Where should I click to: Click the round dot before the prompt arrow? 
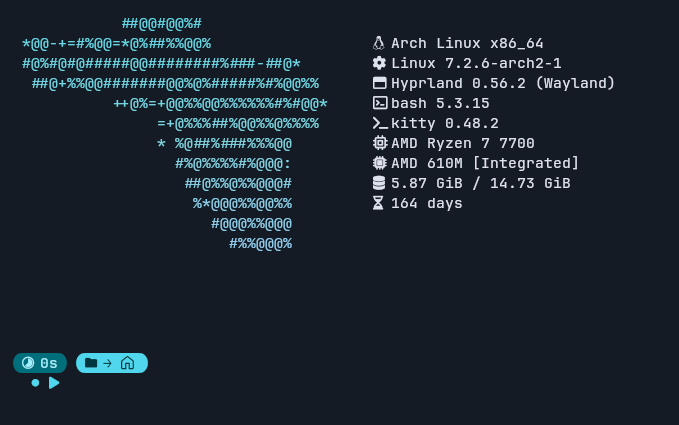(36, 383)
